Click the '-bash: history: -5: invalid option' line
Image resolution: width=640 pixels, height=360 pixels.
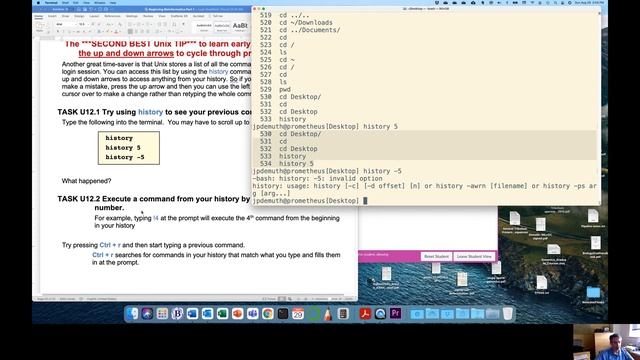(318, 178)
